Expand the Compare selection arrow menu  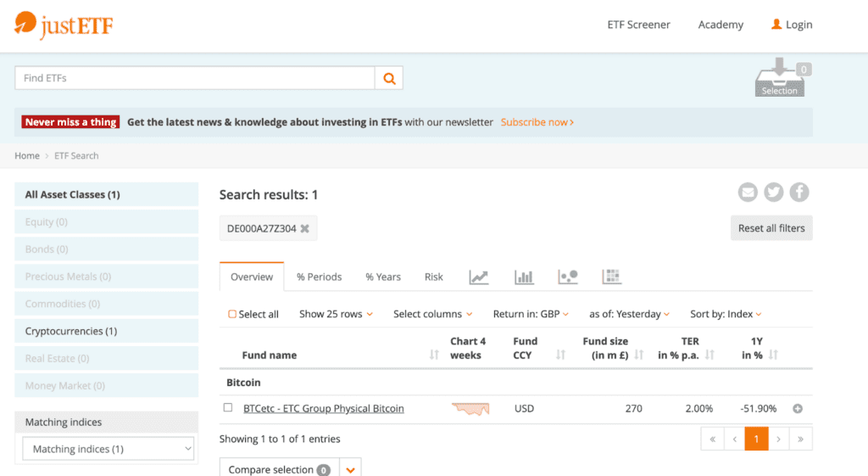click(350, 469)
